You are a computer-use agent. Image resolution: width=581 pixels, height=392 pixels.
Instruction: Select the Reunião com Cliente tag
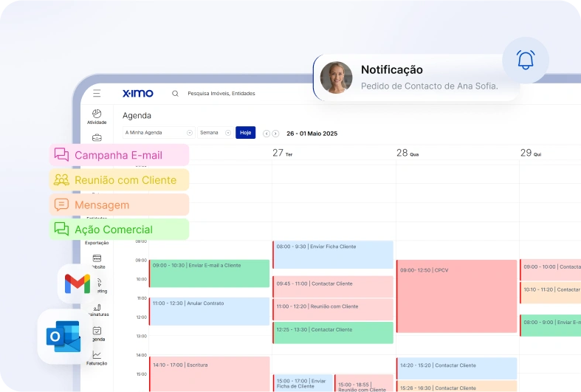click(119, 180)
